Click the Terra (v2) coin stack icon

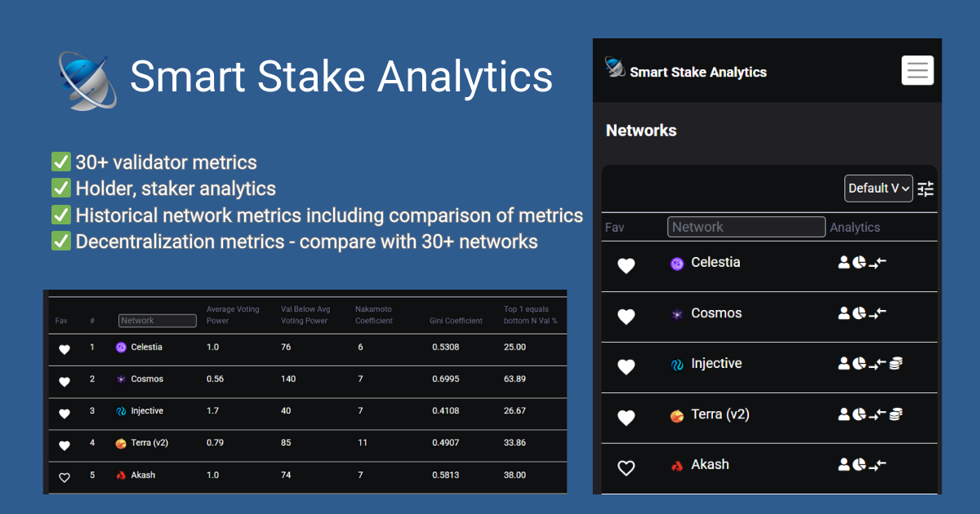pos(895,414)
